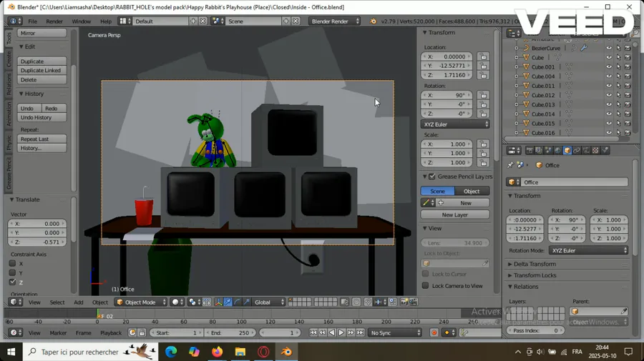Open the Constraints properties chain-link tab
Viewport: 644px width, 361px height.
pyautogui.click(x=577, y=151)
